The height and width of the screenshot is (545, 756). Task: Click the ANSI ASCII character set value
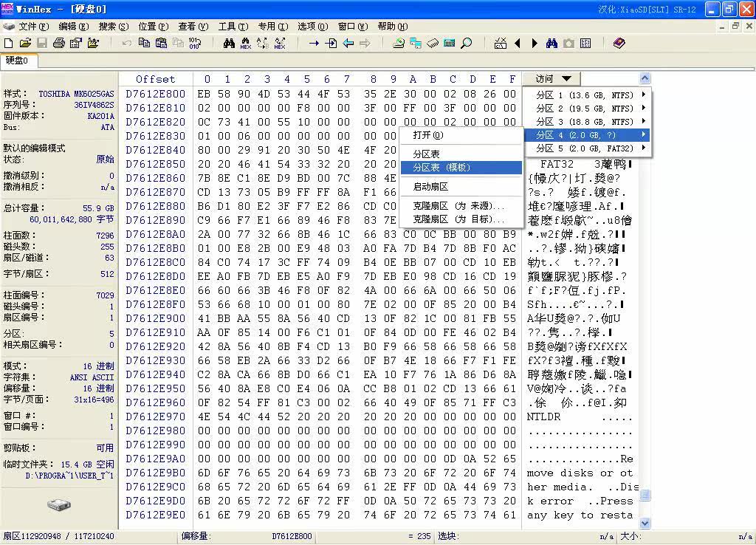tap(92, 377)
